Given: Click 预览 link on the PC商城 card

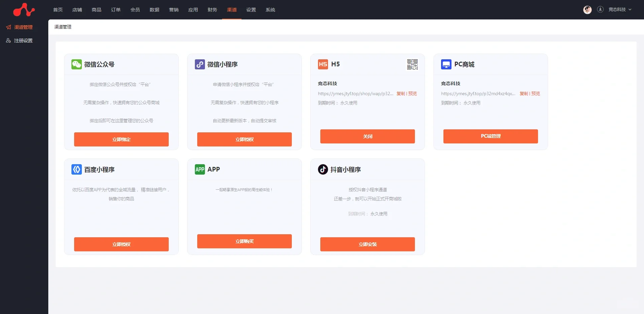Looking at the screenshot, I should tap(535, 93).
